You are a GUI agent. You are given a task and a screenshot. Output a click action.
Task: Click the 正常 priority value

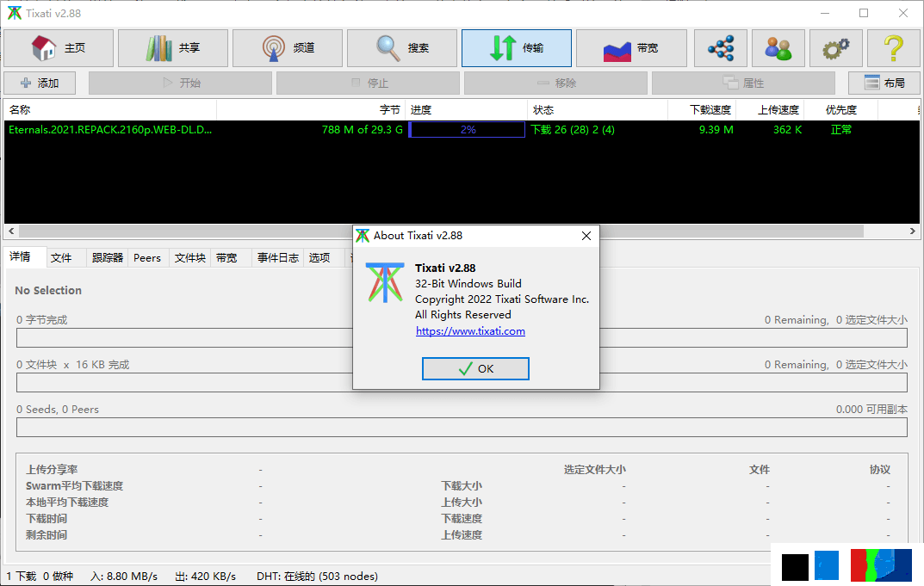[841, 130]
